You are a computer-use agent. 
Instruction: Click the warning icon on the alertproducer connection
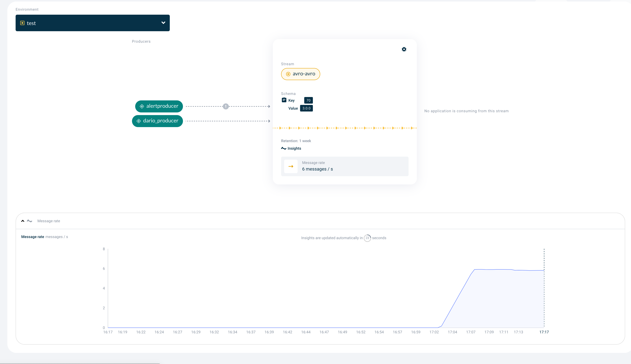226,106
